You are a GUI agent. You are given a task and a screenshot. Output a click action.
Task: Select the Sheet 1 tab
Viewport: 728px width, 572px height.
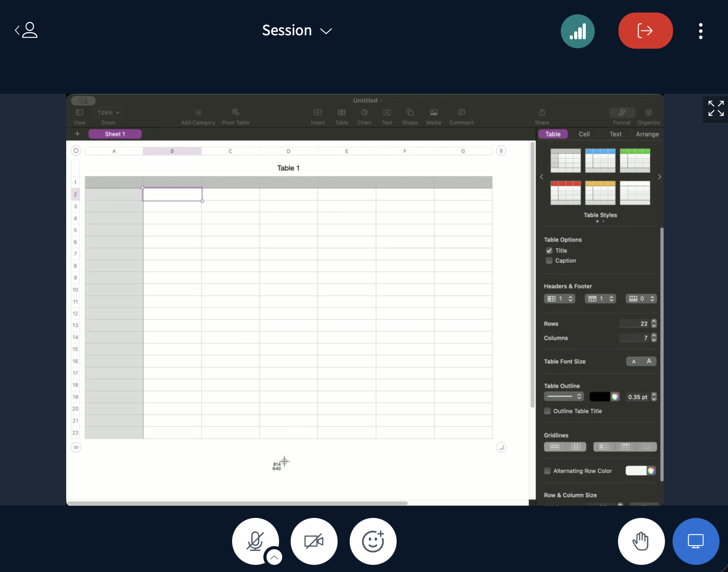coord(115,134)
